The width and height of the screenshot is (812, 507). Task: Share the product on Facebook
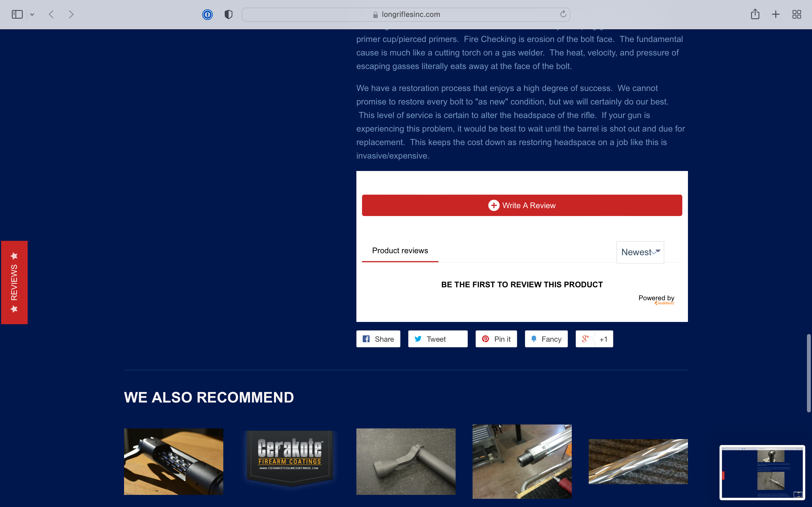click(x=378, y=339)
